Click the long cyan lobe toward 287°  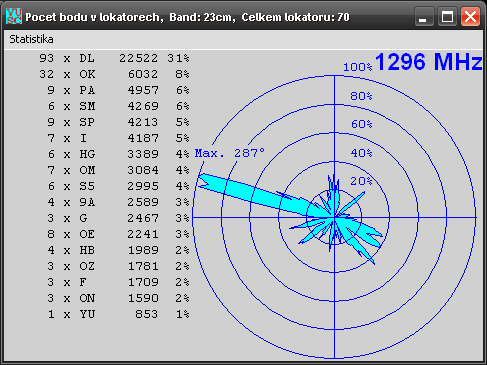pyautogui.click(x=253, y=194)
